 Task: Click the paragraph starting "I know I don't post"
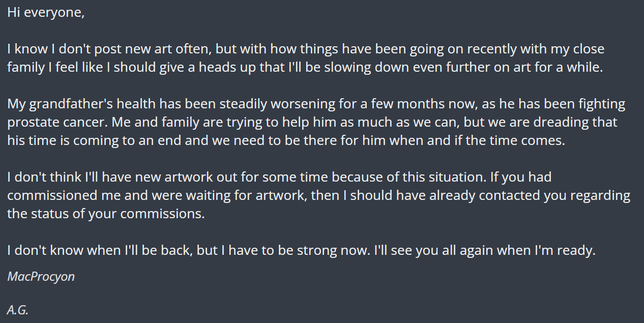pyautogui.click(x=305, y=49)
